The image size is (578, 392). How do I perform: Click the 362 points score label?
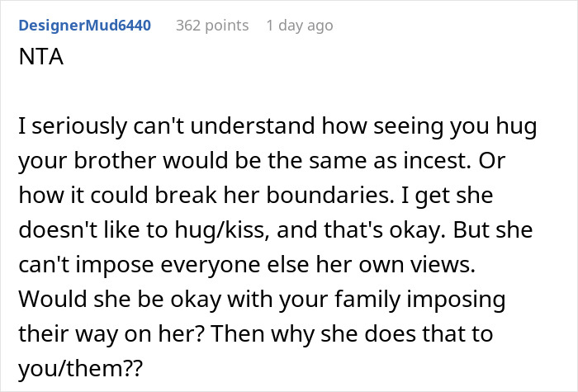coord(212,26)
